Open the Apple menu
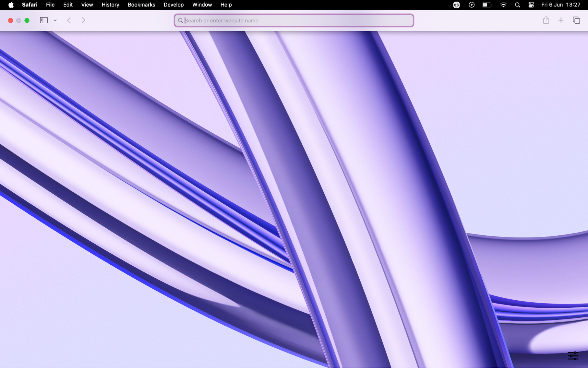Image resolution: width=588 pixels, height=368 pixels. (x=11, y=5)
